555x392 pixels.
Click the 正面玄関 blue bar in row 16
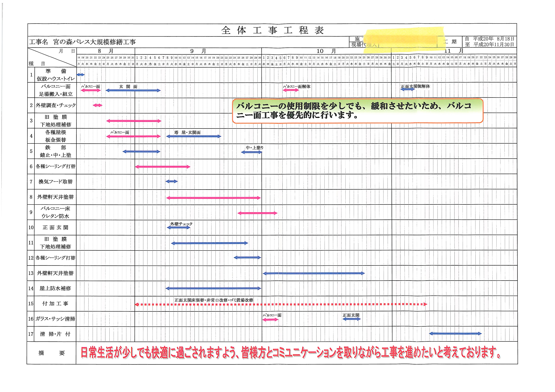(x=351, y=319)
